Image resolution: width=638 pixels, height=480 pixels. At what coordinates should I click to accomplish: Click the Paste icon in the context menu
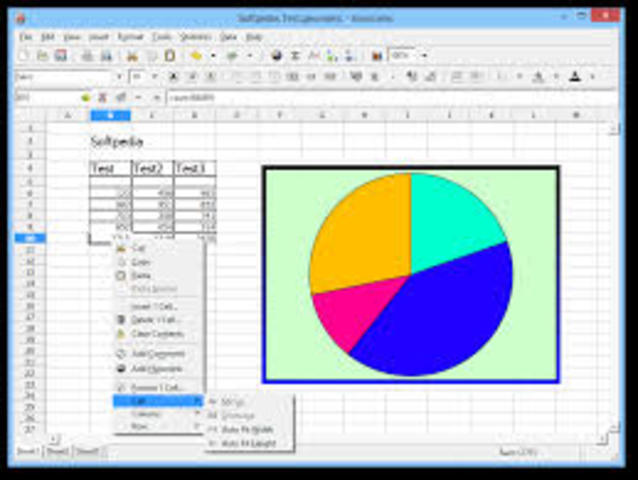(121, 276)
